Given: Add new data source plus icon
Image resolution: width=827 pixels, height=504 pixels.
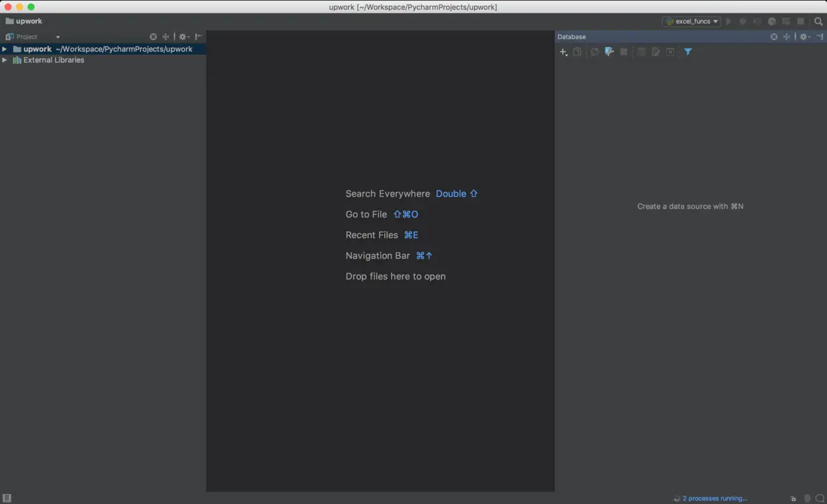Looking at the screenshot, I should click(564, 52).
